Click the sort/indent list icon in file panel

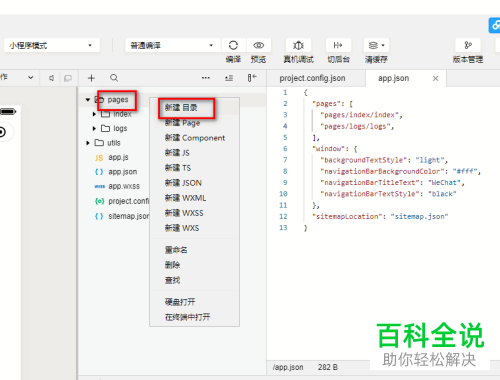(x=229, y=78)
